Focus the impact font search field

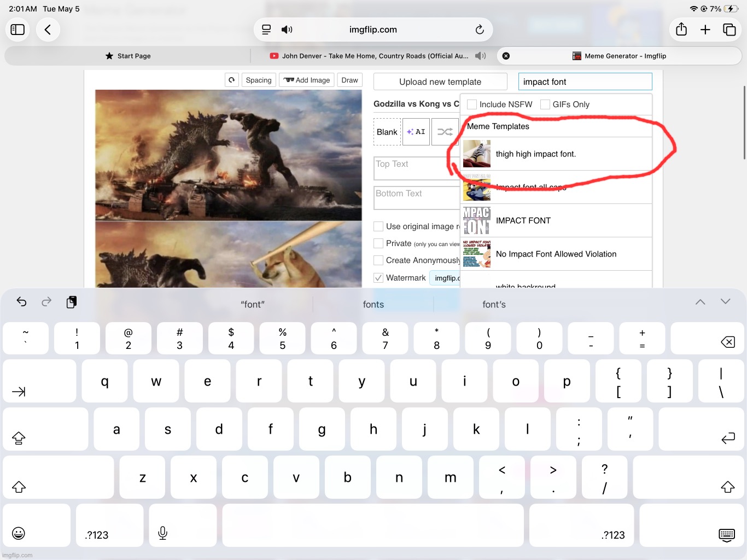[x=585, y=81]
